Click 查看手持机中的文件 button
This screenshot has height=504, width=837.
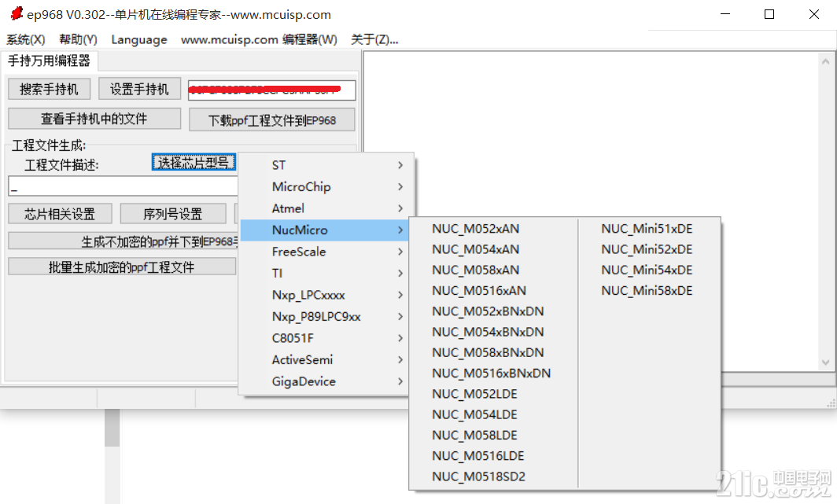coord(94,119)
